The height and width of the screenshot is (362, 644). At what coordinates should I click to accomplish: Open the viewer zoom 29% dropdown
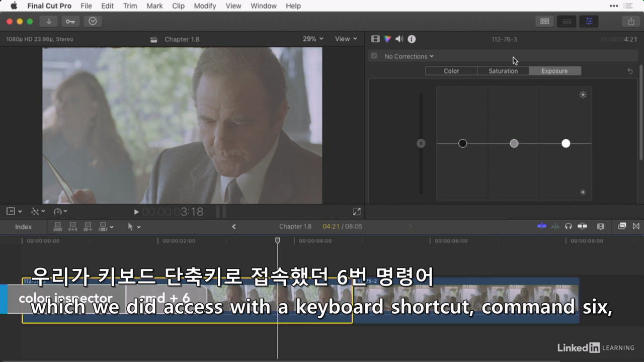pos(313,39)
